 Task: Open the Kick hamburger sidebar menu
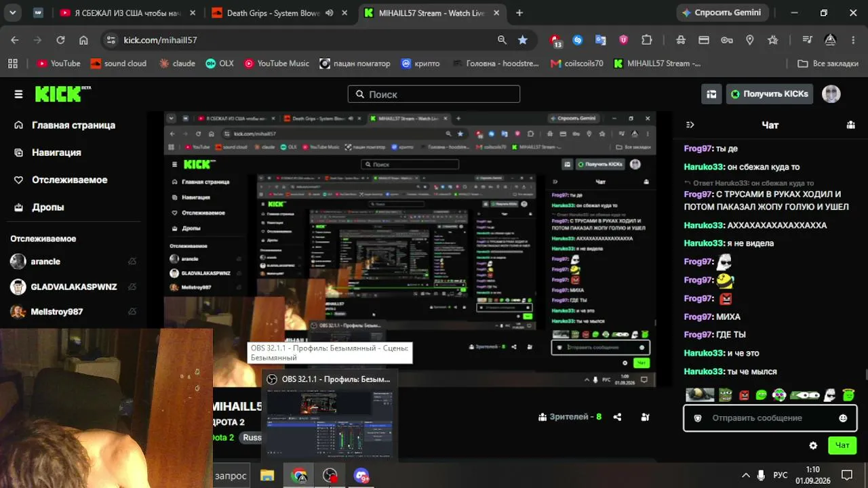coord(18,94)
